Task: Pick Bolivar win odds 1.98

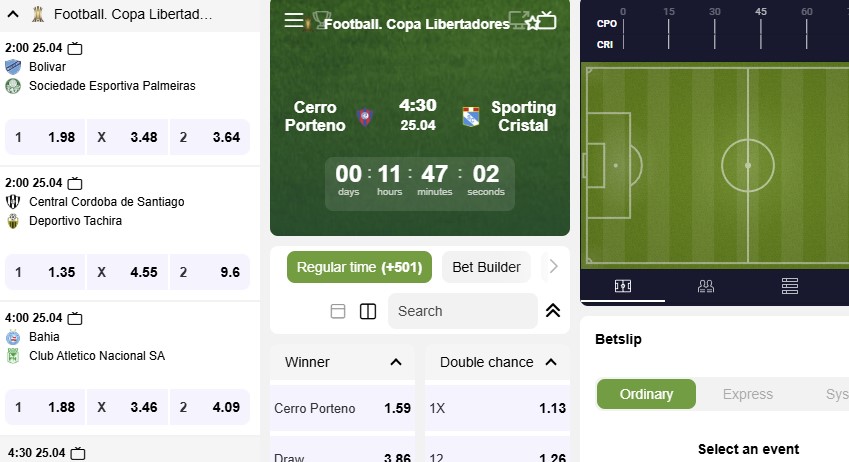Action: (x=45, y=137)
